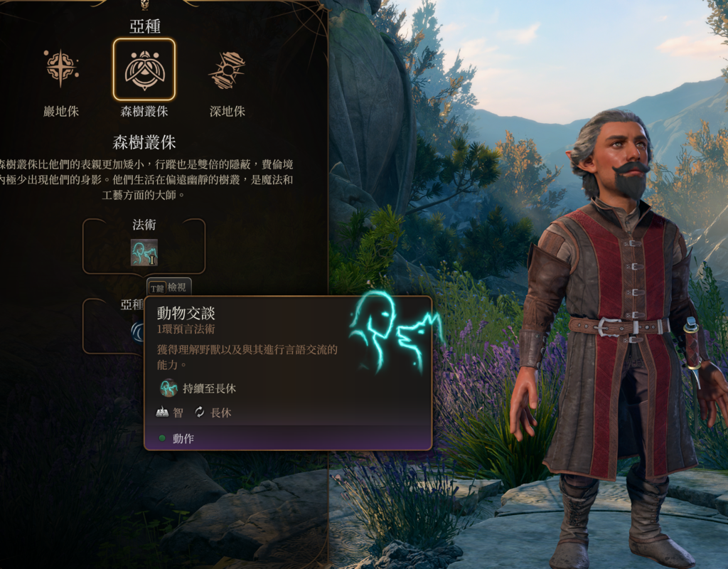Click the Speak with Animals spell icon under 法術
The image size is (728, 569).
[x=144, y=252]
